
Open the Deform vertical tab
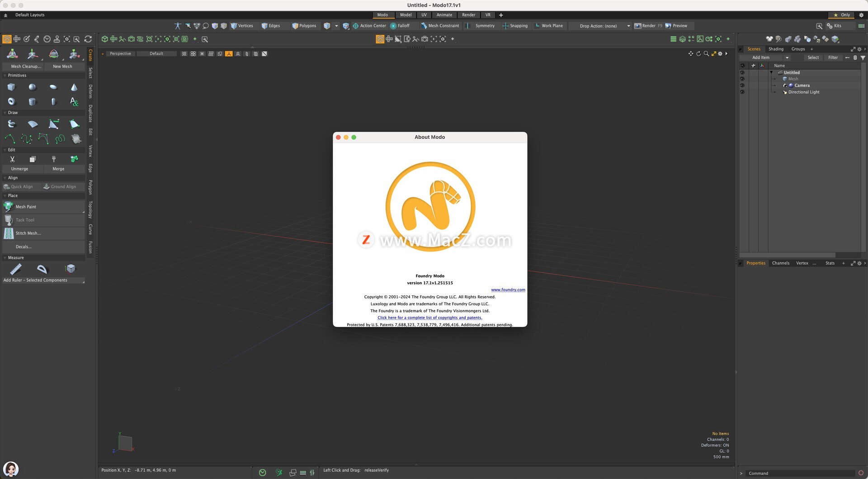pos(90,91)
